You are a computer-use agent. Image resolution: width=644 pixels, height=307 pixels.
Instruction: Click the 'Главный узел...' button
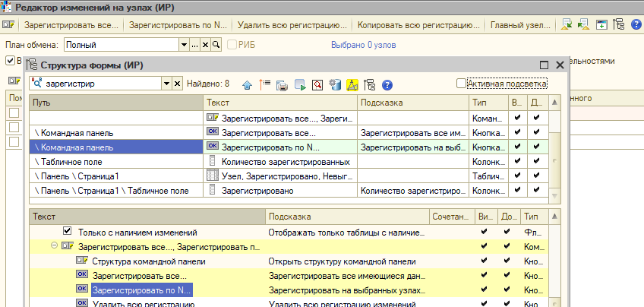pos(519,25)
